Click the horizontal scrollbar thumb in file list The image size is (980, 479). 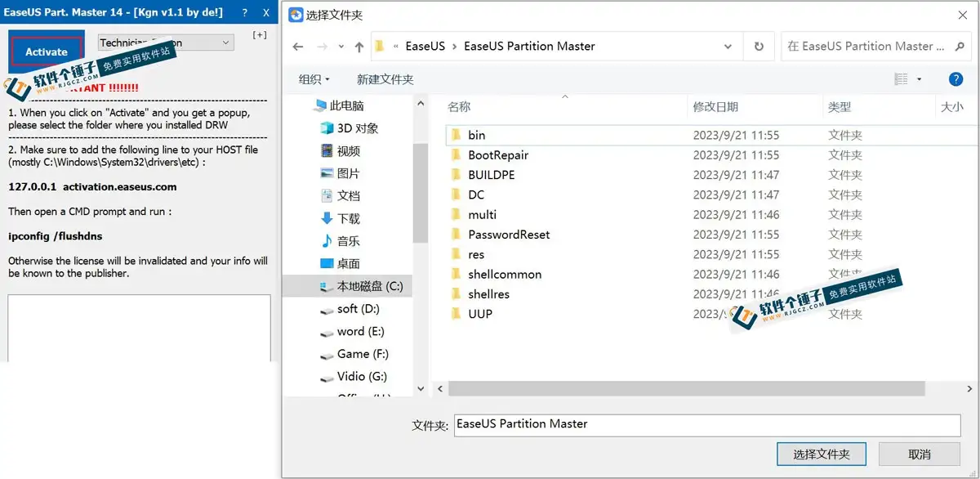point(686,389)
